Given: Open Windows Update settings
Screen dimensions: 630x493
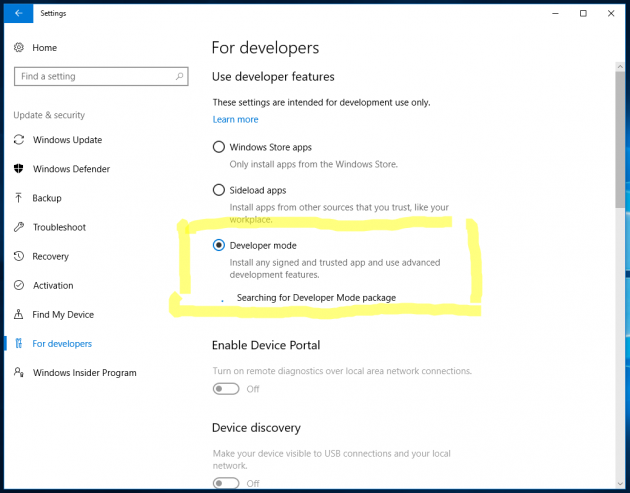Looking at the screenshot, I should [x=68, y=140].
